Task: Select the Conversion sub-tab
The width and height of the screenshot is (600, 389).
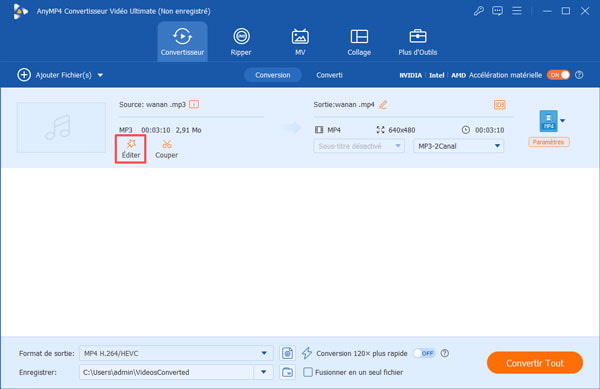Action: click(273, 75)
